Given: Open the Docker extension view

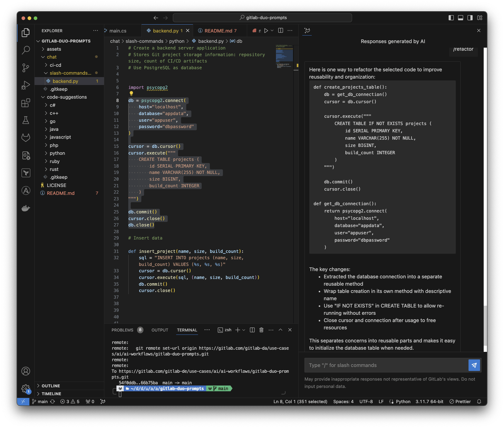Looking at the screenshot, I should click(x=26, y=208).
